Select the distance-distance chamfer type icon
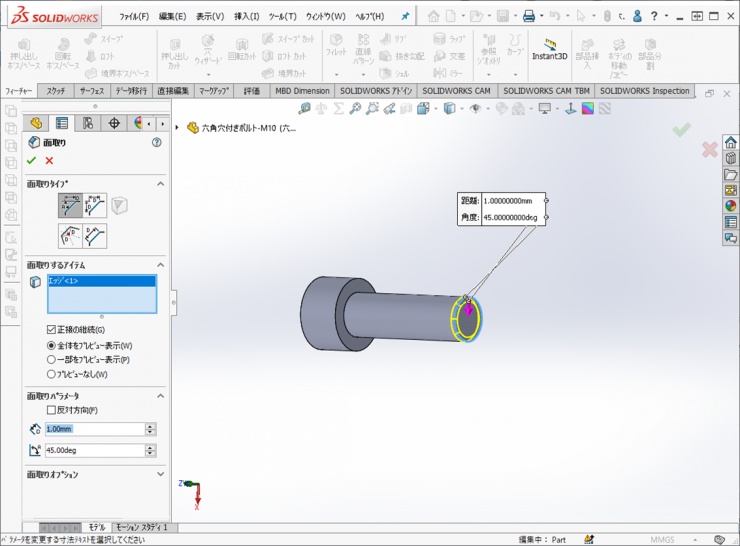The image size is (740, 546). (x=95, y=206)
